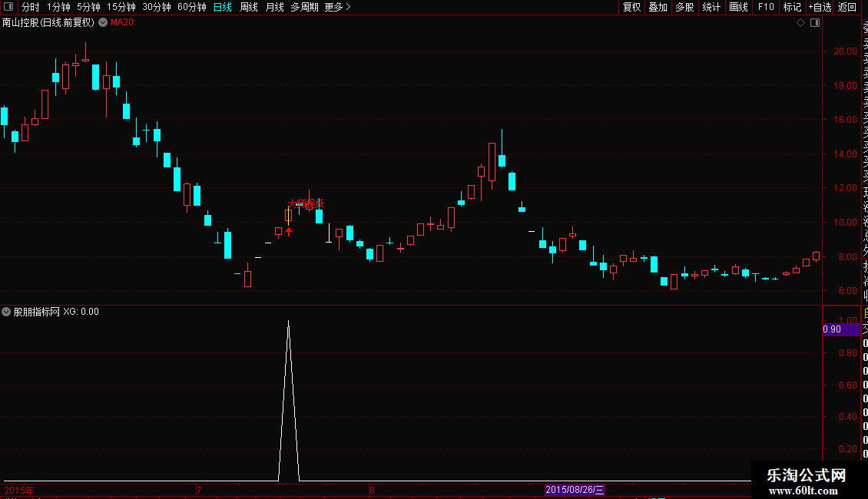Image resolution: width=868 pixels, height=499 pixels.
Task: Switch to 分时 intraday view
Action: (x=31, y=7)
